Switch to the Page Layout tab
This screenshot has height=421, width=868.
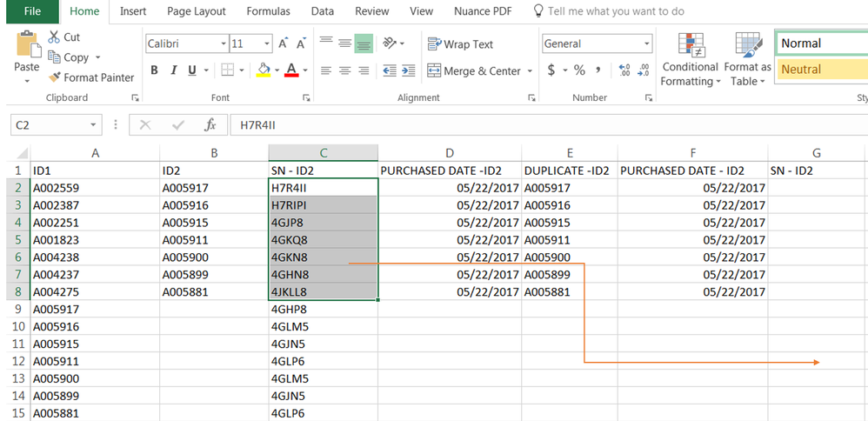coord(197,11)
